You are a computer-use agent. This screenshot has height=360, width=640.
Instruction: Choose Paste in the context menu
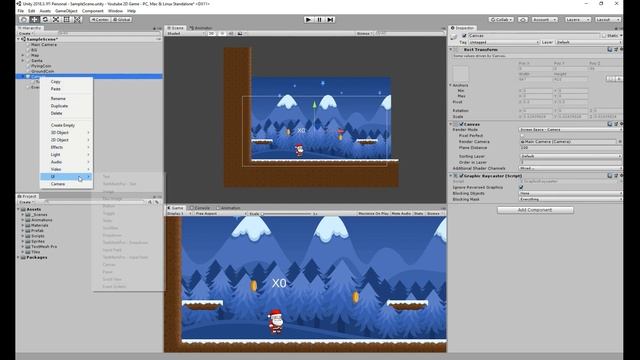pyautogui.click(x=66, y=89)
